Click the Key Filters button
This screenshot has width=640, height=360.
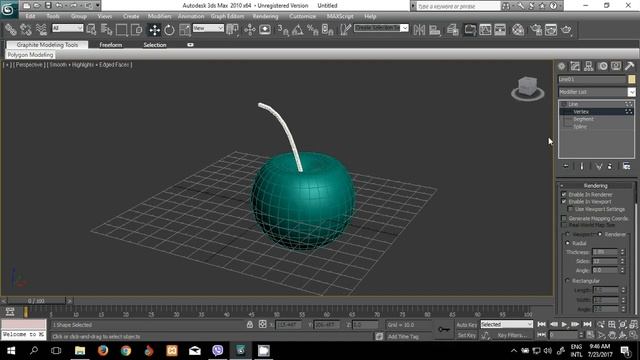click(x=512, y=335)
